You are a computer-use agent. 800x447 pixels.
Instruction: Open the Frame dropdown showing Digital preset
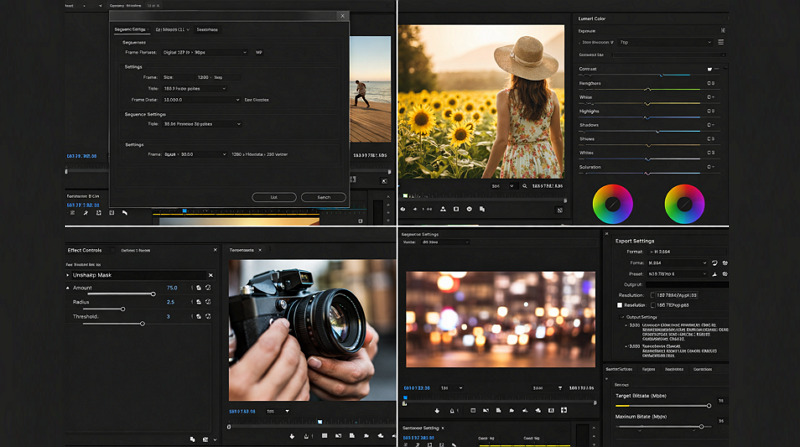pos(205,53)
